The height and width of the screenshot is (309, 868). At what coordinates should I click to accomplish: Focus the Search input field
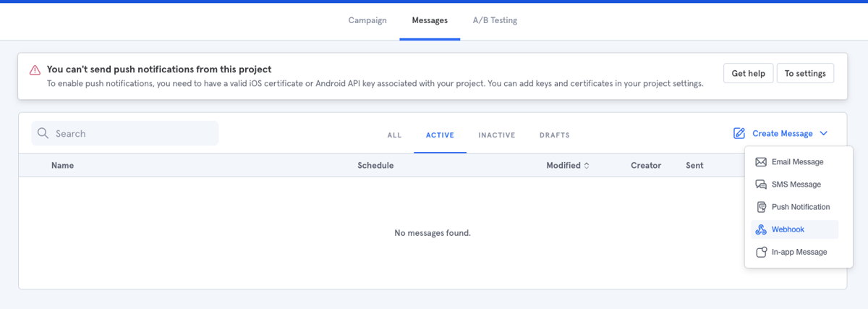[x=124, y=133]
